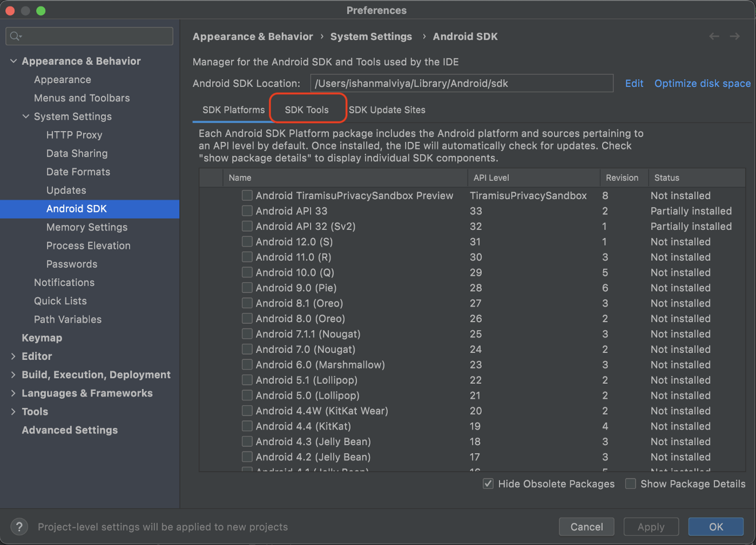Open Memory Settings page
Image resolution: width=756 pixels, height=545 pixels.
87,227
